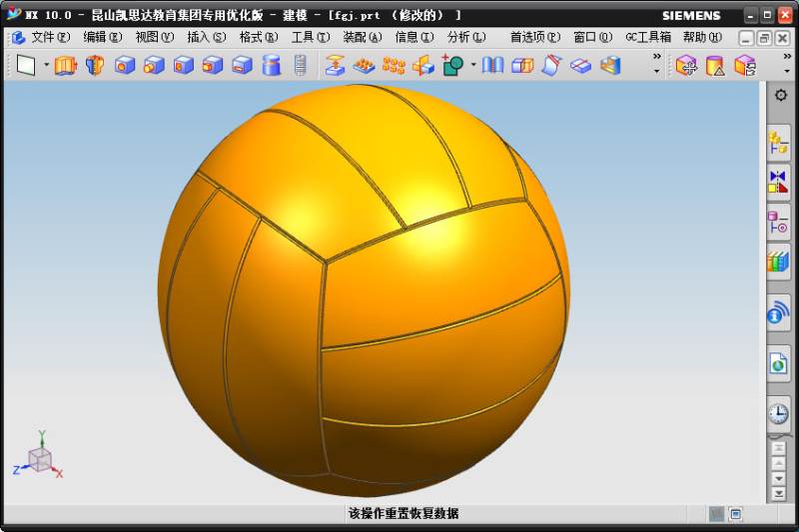Open the Part Navigator sidebar tab
The image size is (799, 532).
pyautogui.click(x=778, y=223)
